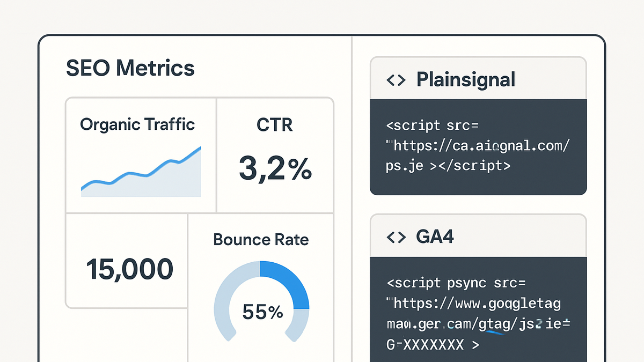Image resolution: width=644 pixels, height=362 pixels.
Task: Open the CTR 3,2% metric card
Action: point(275,155)
